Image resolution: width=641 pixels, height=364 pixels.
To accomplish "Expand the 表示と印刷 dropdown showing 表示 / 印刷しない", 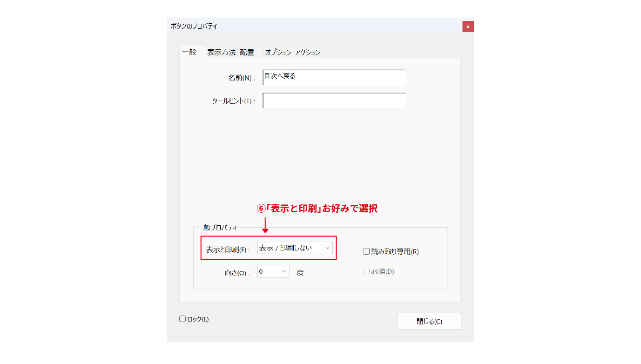I will click(x=295, y=248).
